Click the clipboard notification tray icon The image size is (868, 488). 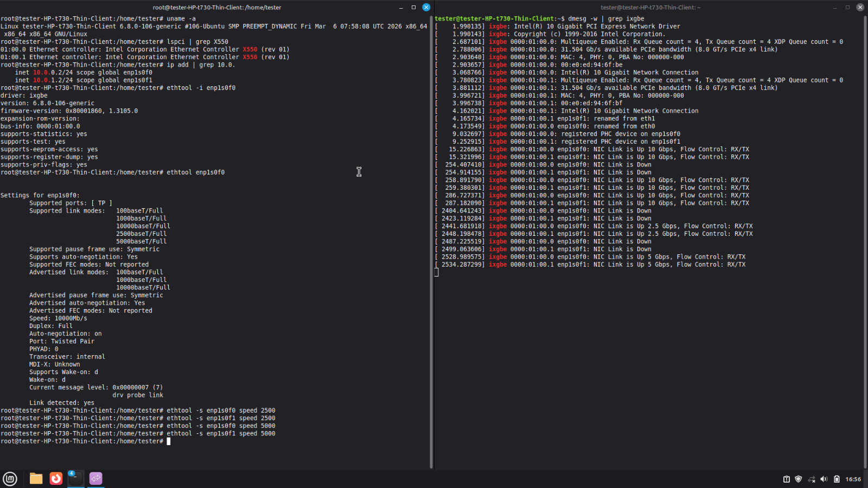click(786, 479)
